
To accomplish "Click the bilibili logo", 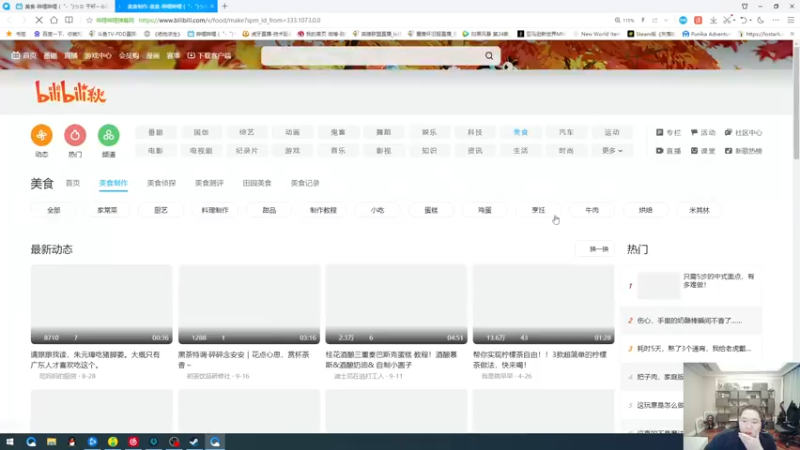I will (x=70, y=92).
